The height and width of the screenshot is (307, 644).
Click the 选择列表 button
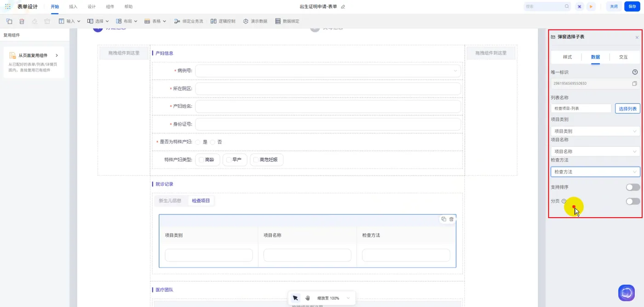(627, 109)
